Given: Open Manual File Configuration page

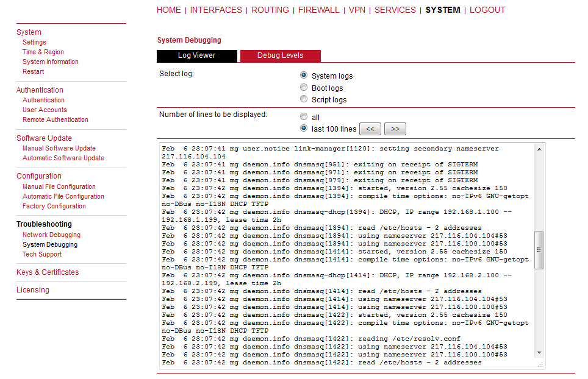Looking at the screenshot, I should (59, 186).
